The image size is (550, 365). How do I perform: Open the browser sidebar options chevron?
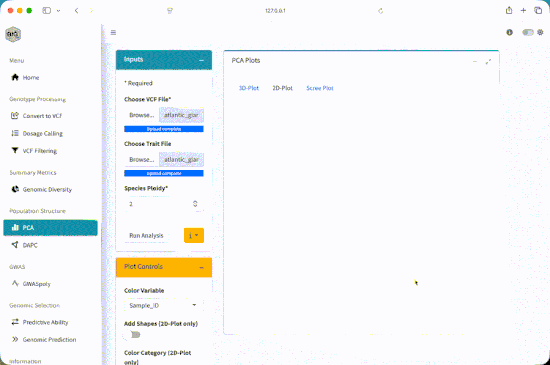pos(58,11)
